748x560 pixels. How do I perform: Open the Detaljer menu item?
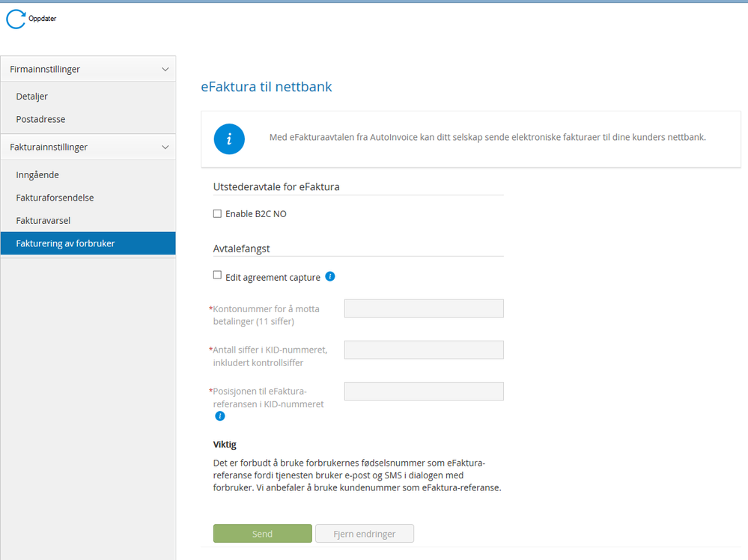(x=32, y=97)
